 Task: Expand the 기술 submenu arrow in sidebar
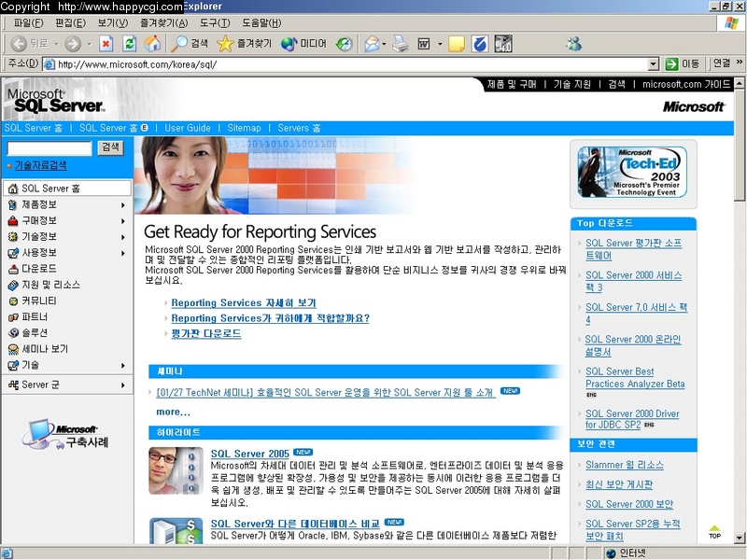coord(123,365)
